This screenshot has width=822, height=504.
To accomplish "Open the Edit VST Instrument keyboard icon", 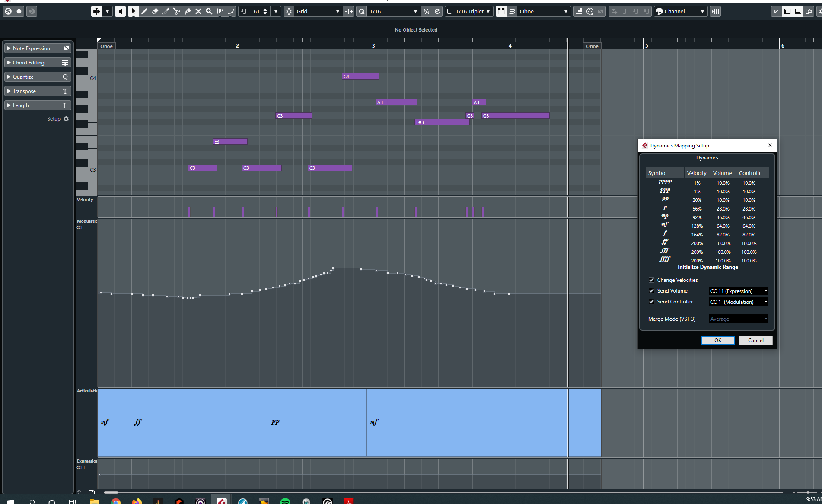I will 716,11.
